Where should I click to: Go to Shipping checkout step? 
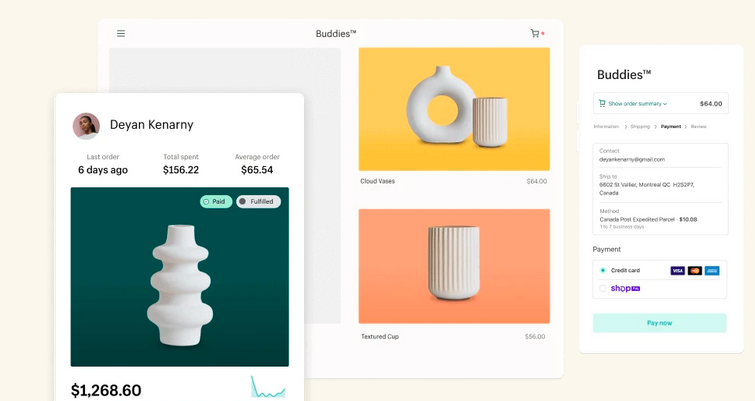pos(640,127)
